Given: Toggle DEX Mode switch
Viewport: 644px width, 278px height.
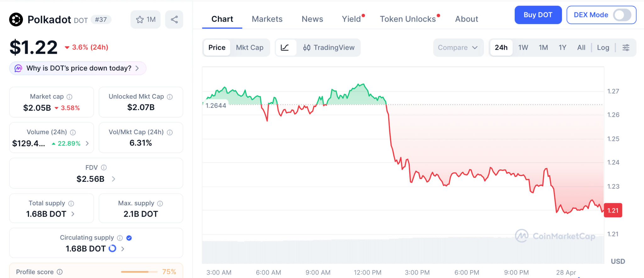Looking at the screenshot, I should (622, 15).
